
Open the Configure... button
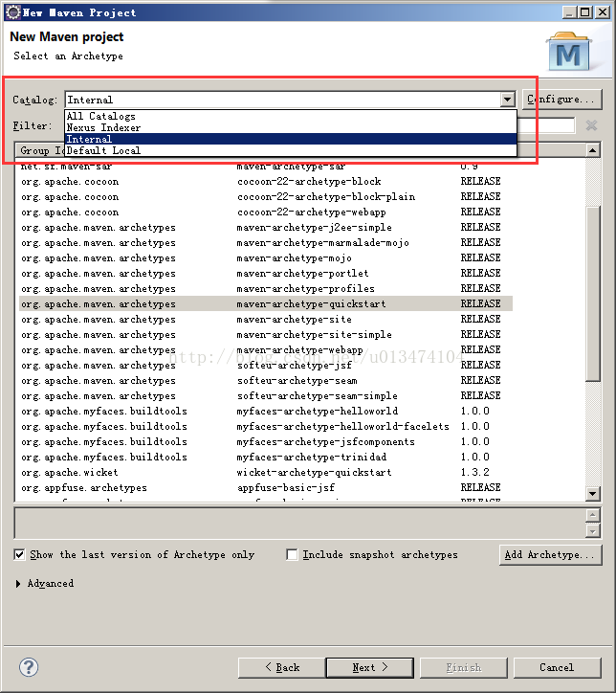click(561, 99)
